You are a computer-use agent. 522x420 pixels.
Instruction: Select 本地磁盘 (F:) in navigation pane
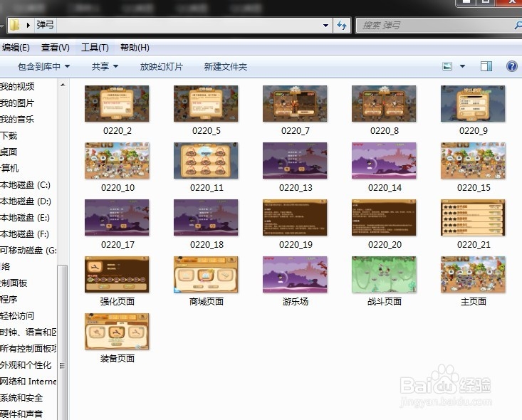[26, 233]
